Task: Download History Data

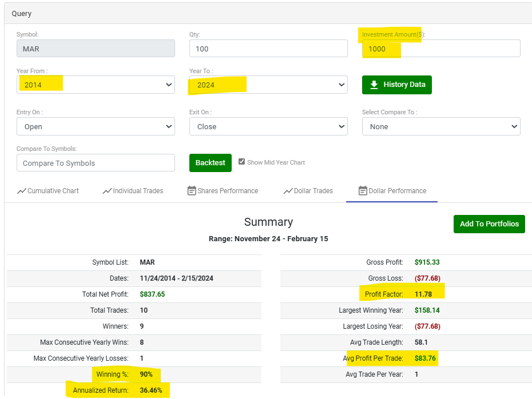Action: [397, 85]
